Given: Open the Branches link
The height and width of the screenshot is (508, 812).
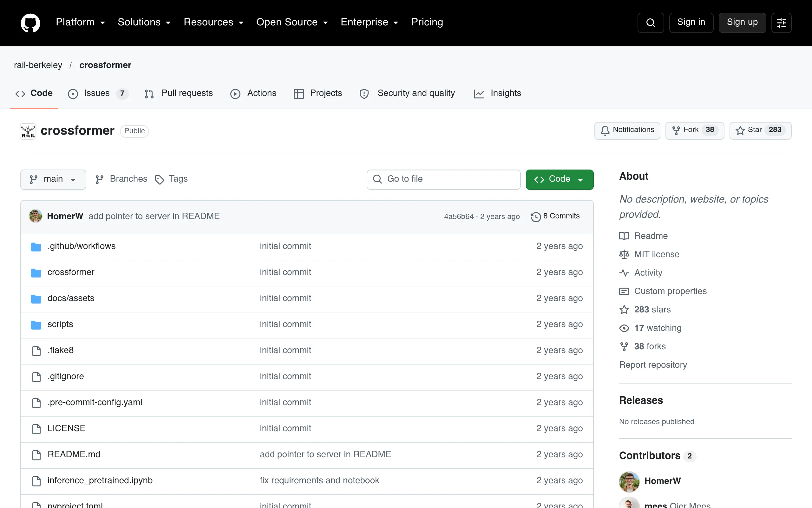Looking at the screenshot, I should (x=121, y=179).
